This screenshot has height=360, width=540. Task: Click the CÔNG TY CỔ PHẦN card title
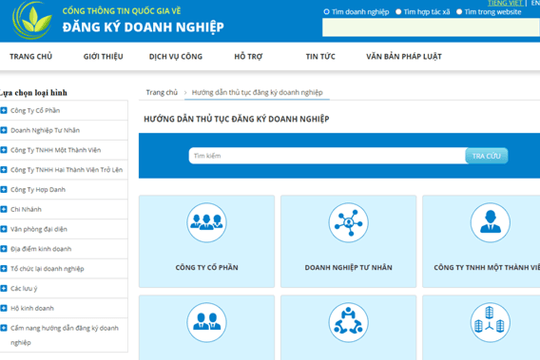pyautogui.click(x=207, y=267)
